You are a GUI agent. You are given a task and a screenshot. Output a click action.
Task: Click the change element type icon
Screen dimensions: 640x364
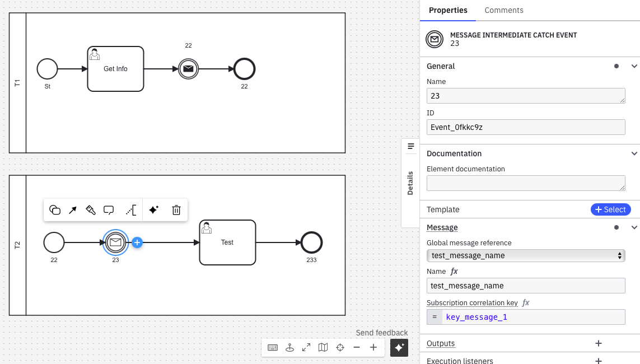(x=55, y=210)
